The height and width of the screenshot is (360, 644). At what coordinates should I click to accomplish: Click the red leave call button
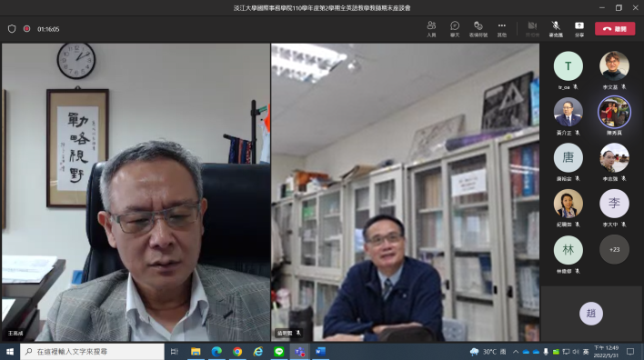pos(615,29)
